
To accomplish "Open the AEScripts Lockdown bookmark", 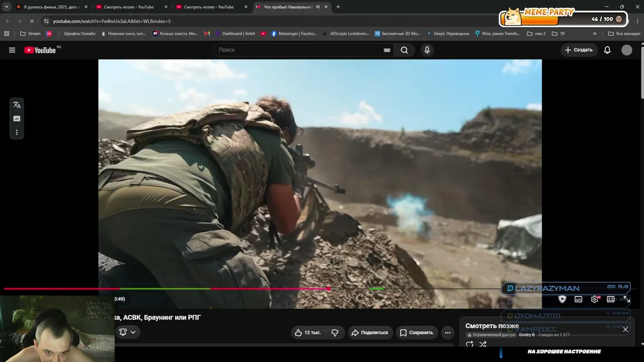I will (346, 34).
